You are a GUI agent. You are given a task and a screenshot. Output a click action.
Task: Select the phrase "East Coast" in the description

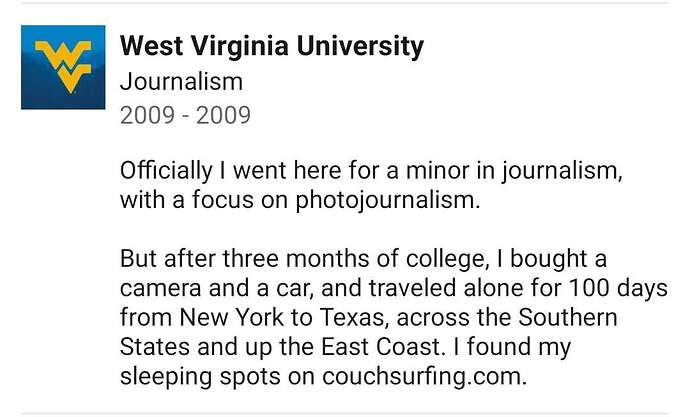point(381,347)
